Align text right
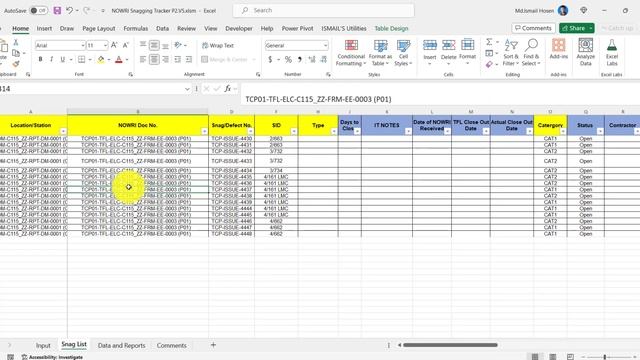The image size is (640, 360). click(165, 60)
